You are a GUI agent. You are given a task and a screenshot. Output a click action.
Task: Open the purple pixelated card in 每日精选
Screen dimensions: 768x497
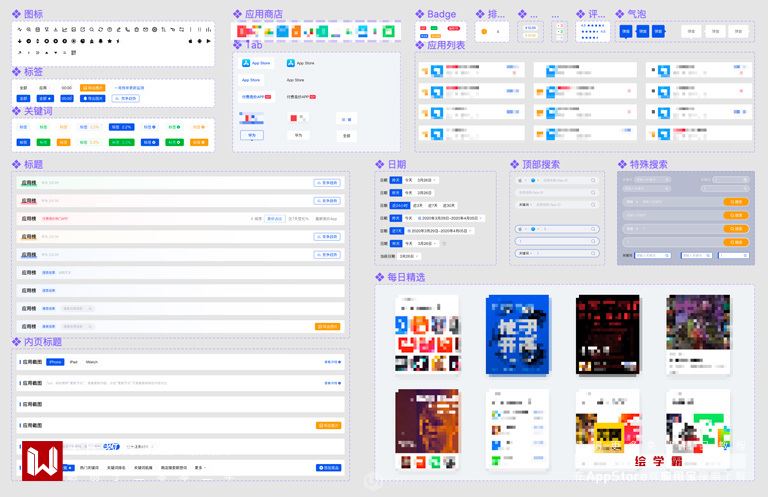pos(698,334)
